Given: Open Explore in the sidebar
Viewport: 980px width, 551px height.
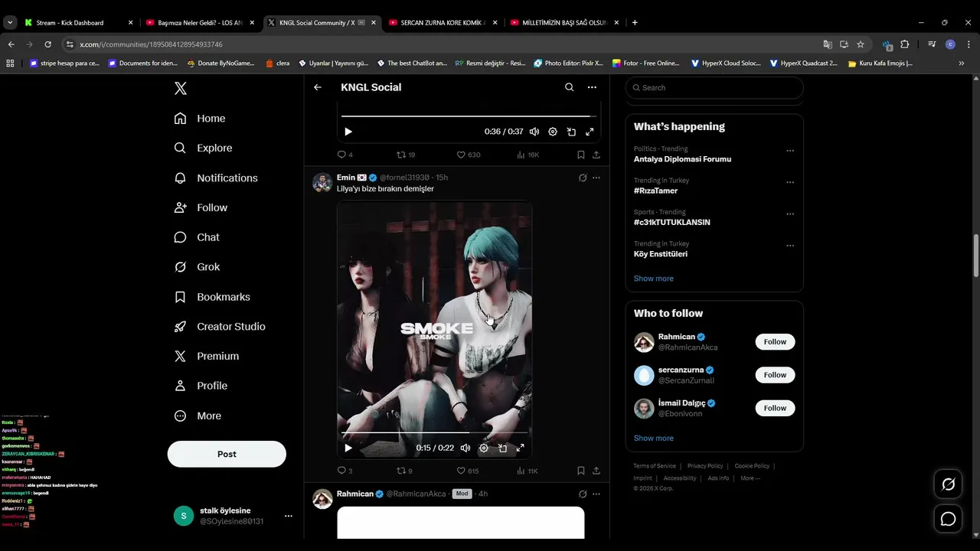Looking at the screenshot, I should pos(203,148).
